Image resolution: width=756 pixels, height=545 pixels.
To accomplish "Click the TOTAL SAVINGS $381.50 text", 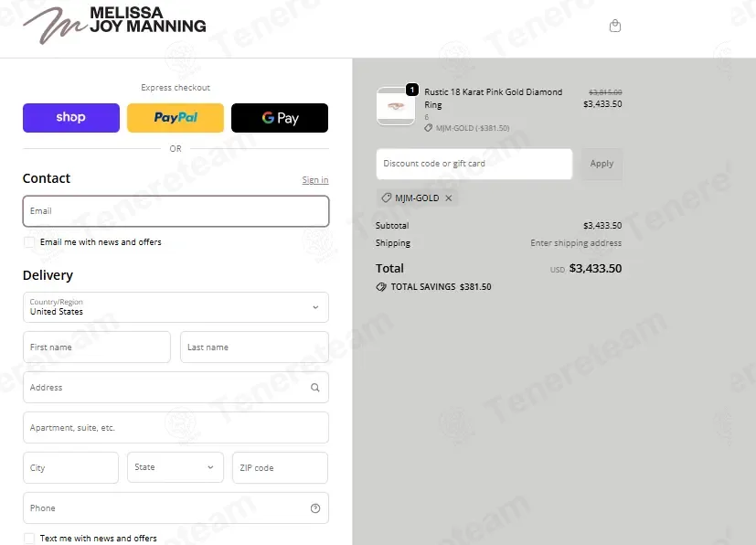I will point(441,287).
